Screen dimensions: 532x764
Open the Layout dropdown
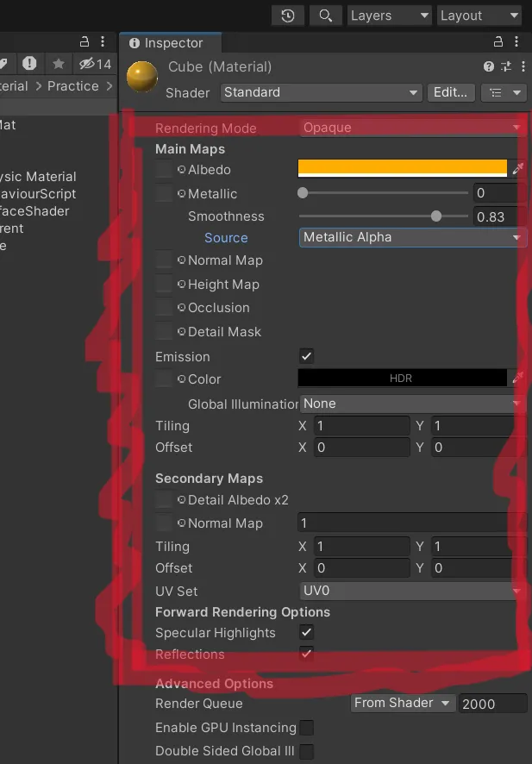(x=479, y=16)
